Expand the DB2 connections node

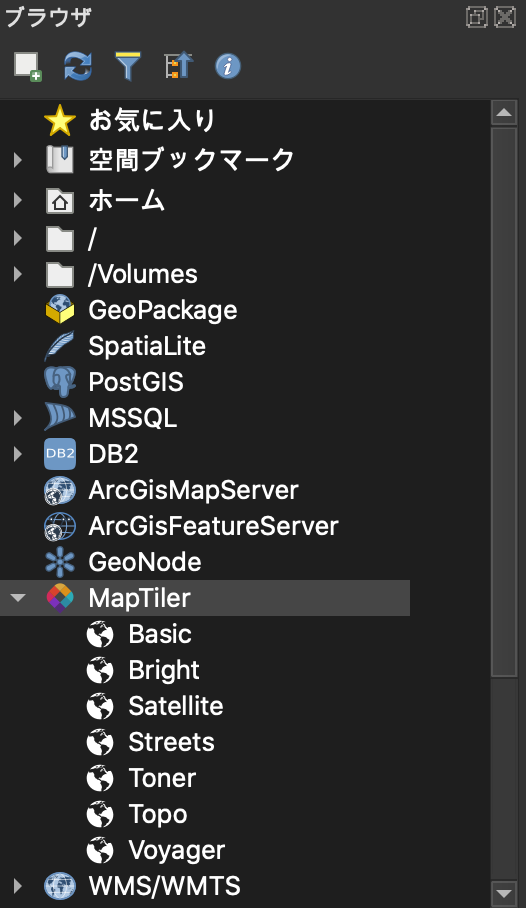[18, 454]
